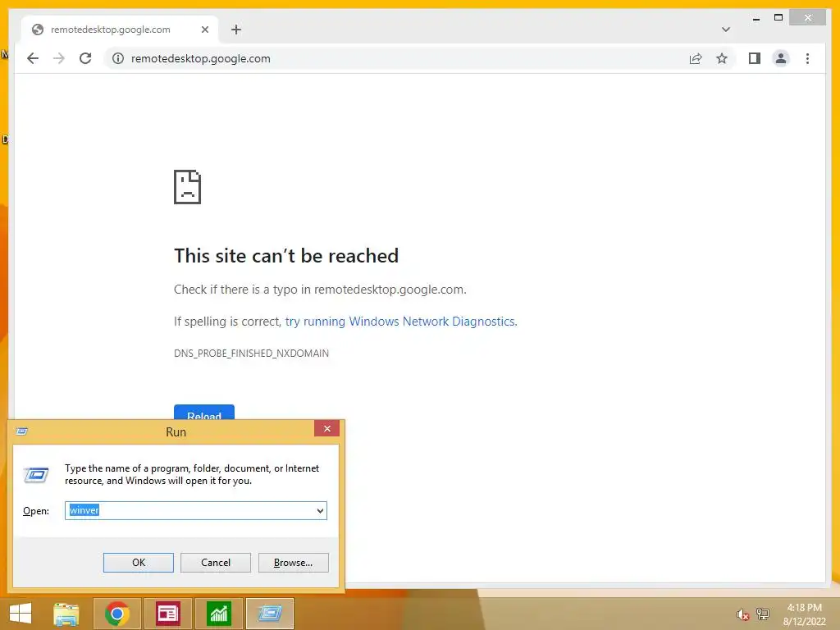Close the Run dialog with the red X
Image resolution: width=840 pixels, height=630 pixels.
326,428
